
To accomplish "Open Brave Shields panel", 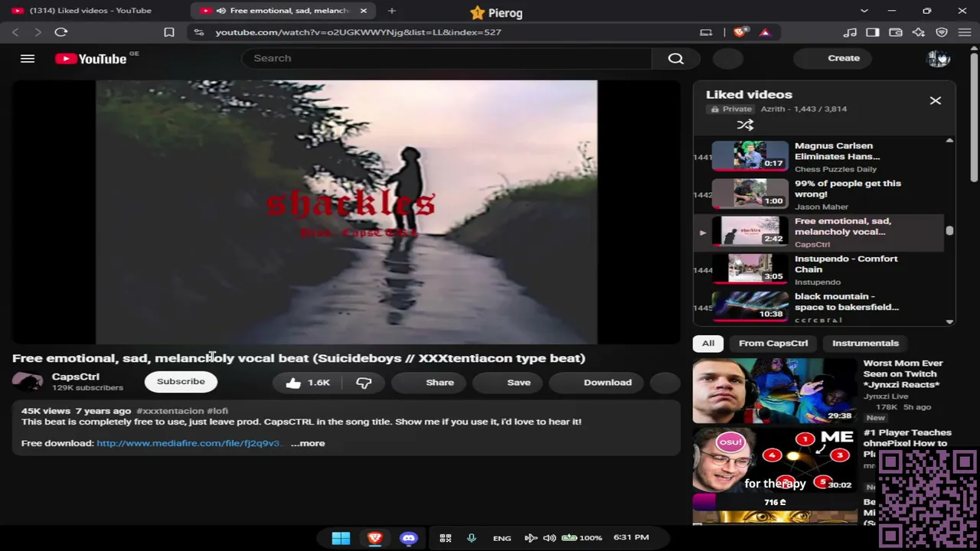I will 740,32.
